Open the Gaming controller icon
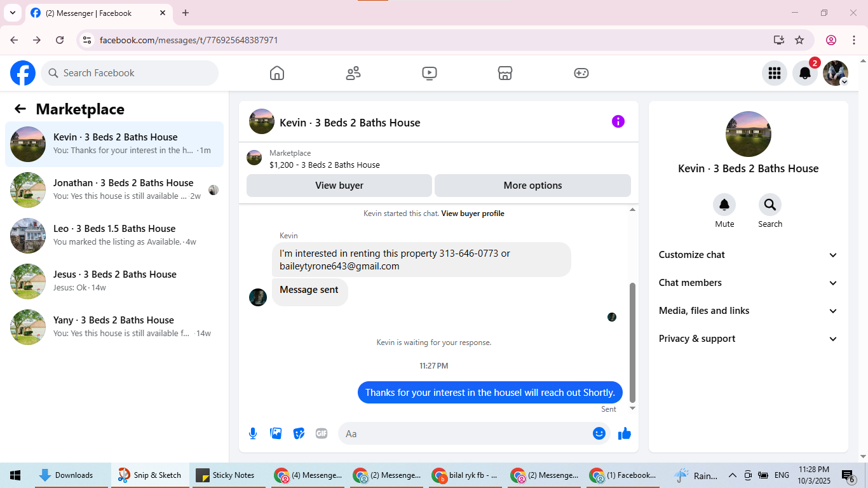Viewport: 868px width, 488px height. point(581,73)
